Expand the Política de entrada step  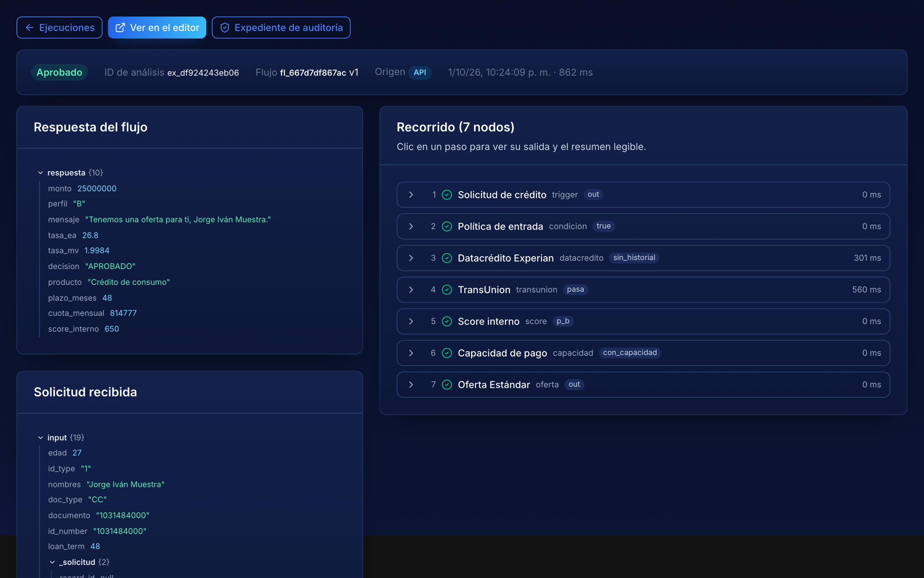point(411,227)
